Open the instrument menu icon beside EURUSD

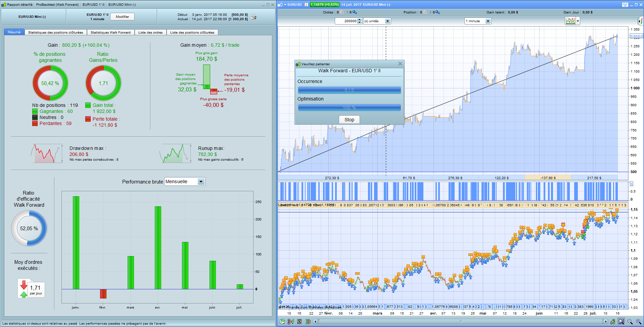pos(281,5)
